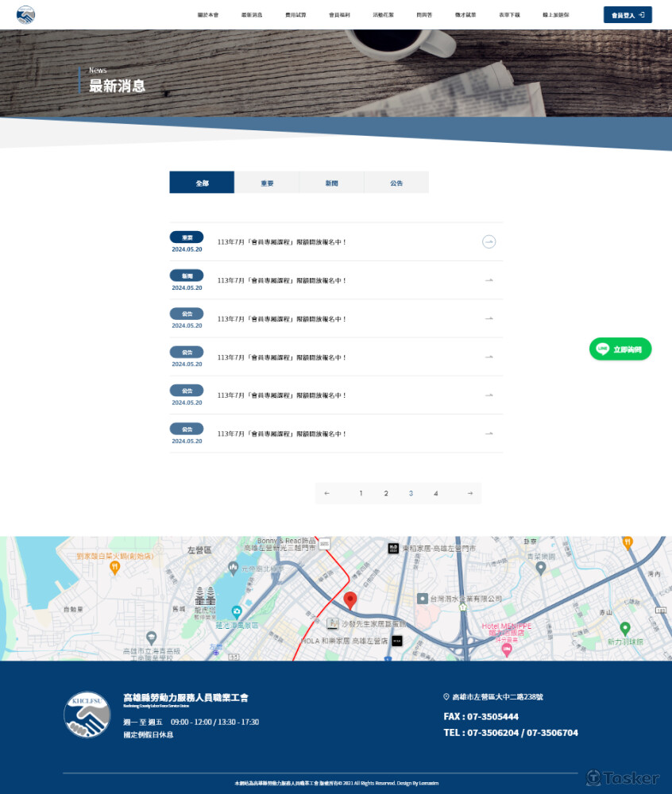Screen dimensions: 672x794
Task: Go to page 4 in pagination
Action: (x=436, y=493)
